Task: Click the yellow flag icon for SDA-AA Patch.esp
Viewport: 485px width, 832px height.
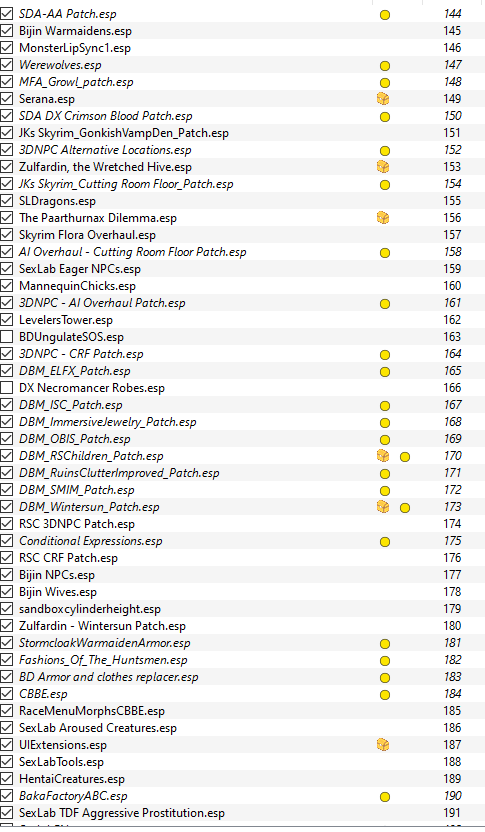Action: (385, 15)
